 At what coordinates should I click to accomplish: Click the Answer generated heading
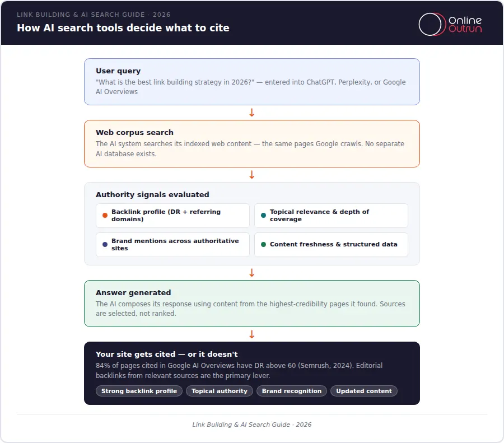coord(133,292)
